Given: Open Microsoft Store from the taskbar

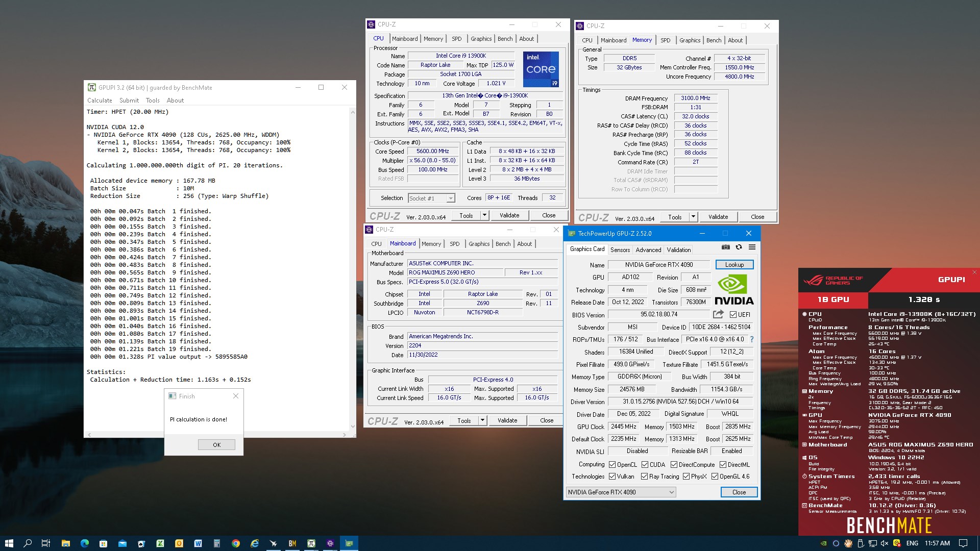Looking at the screenshot, I should (103, 543).
